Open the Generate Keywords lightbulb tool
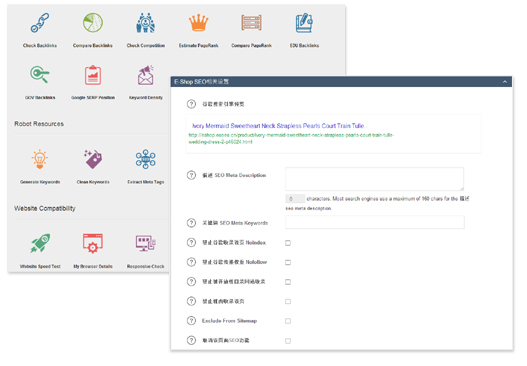Image resolution: width=527 pixels, height=366 pixels. point(40,159)
